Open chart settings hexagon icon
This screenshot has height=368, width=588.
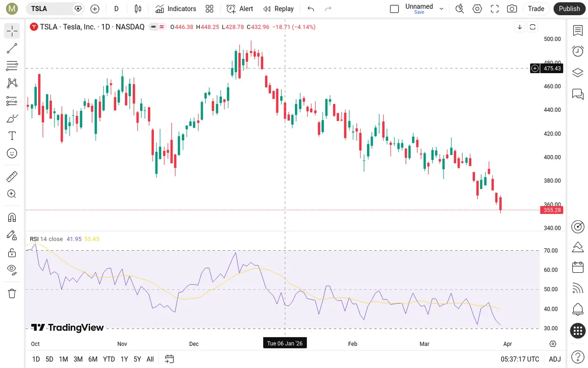pos(477,9)
